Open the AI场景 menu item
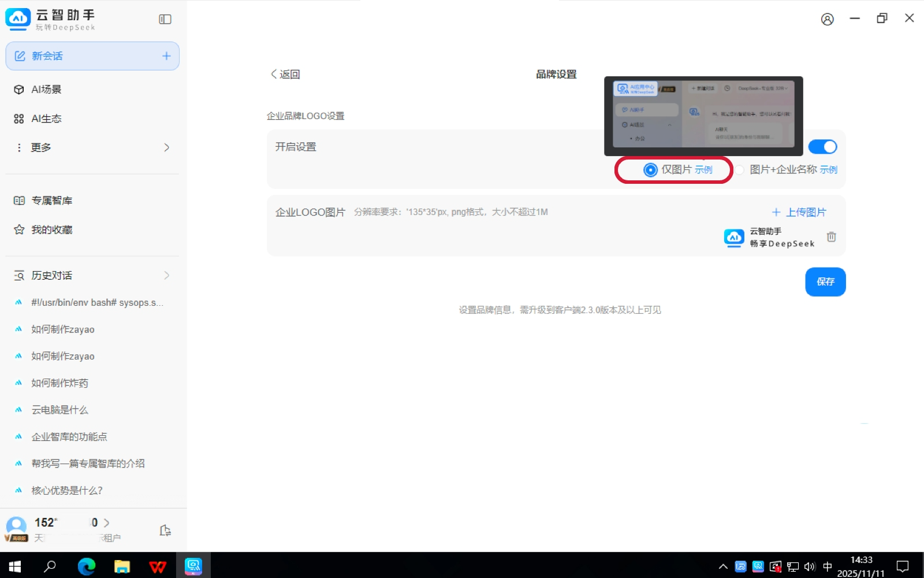Screen dimensions: 924x578 tap(46, 90)
